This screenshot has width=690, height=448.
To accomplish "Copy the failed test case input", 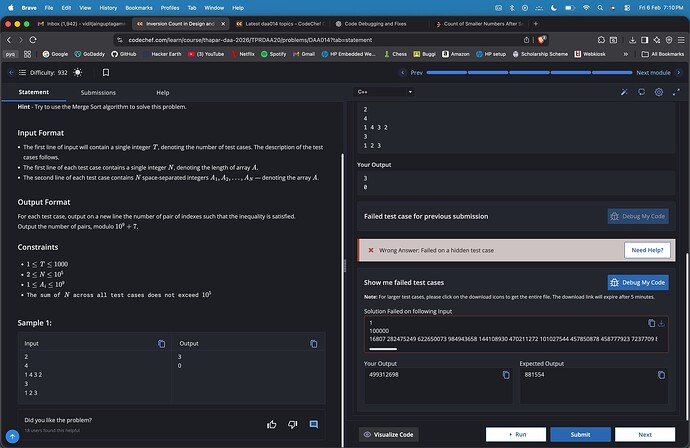I will tap(651, 323).
